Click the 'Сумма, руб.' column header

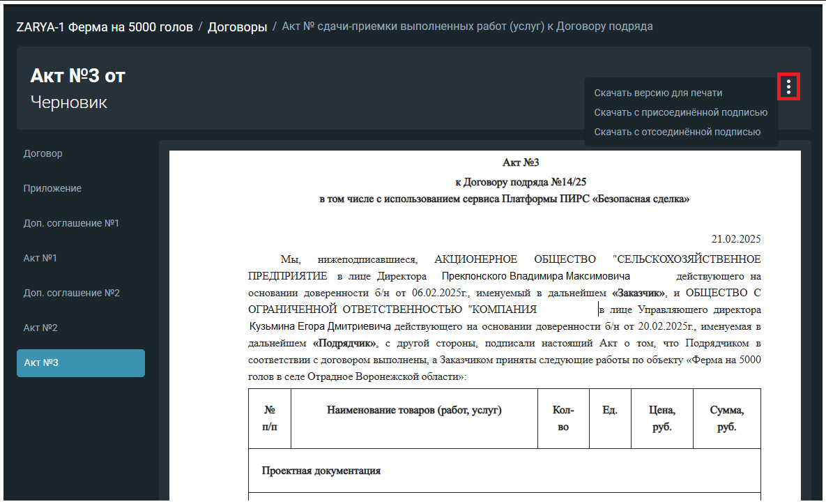tap(726, 418)
